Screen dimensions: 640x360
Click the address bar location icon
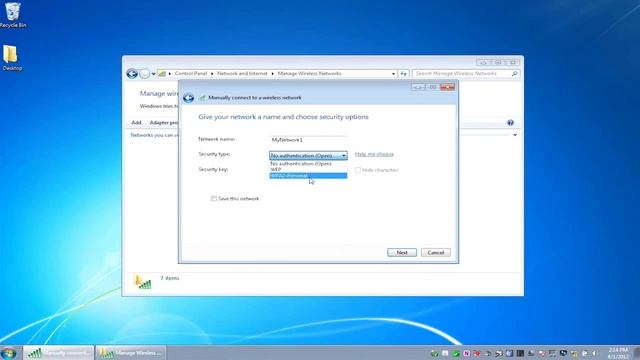(162, 73)
